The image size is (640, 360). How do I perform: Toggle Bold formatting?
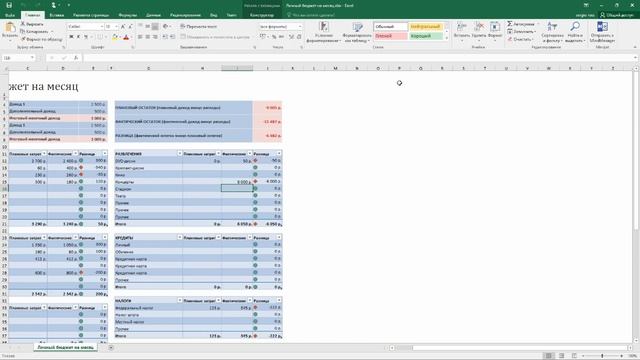point(71,37)
